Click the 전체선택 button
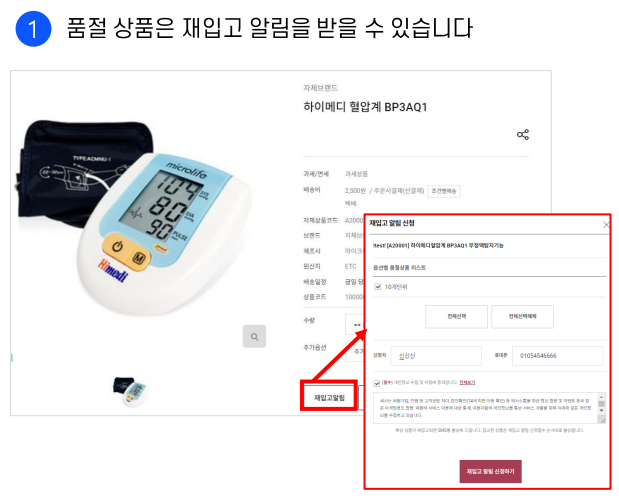 456,317
